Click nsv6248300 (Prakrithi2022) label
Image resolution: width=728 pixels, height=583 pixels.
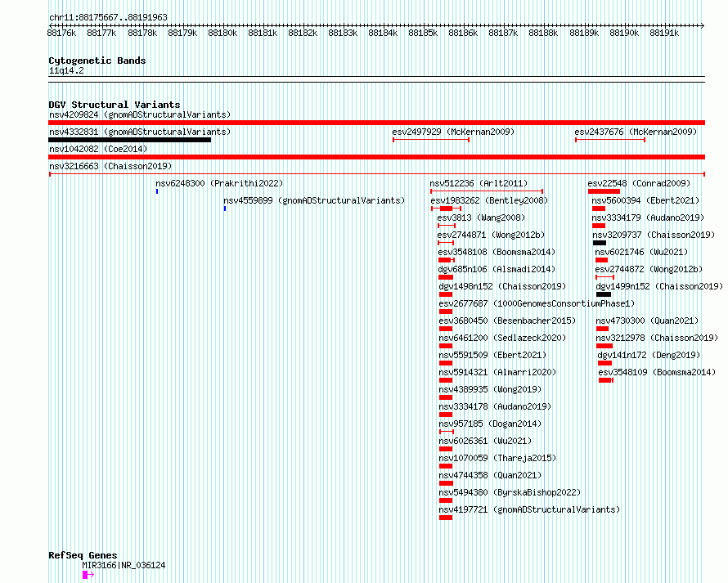pos(219,183)
